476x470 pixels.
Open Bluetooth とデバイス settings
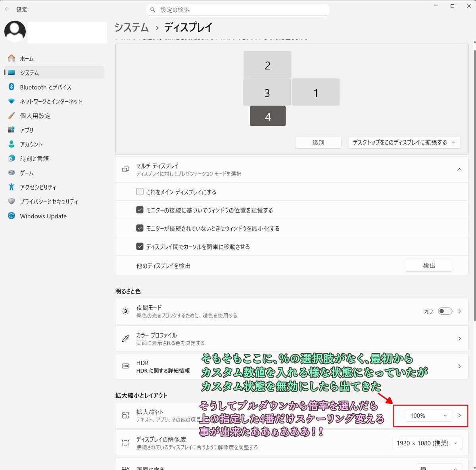coord(54,87)
